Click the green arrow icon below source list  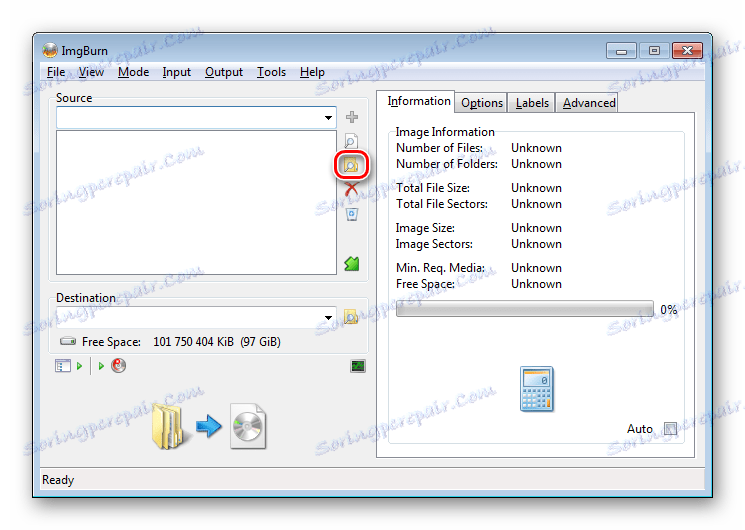pyautogui.click(x=352, y=263)
